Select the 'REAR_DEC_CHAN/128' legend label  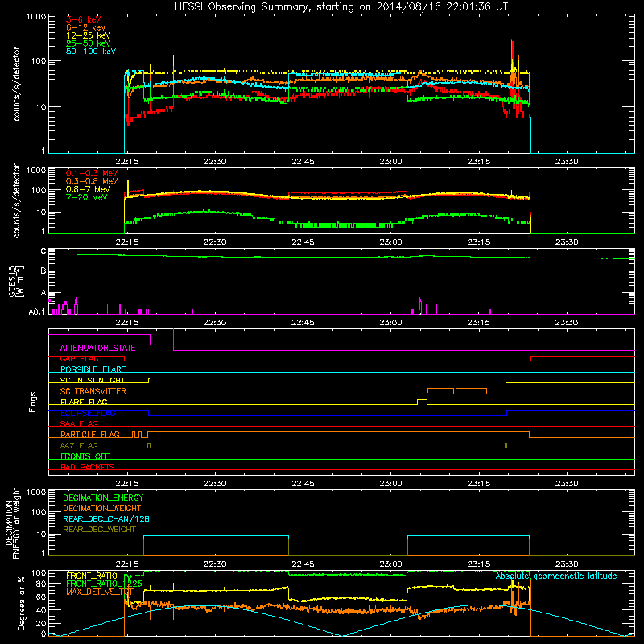[x=106, y=519]
